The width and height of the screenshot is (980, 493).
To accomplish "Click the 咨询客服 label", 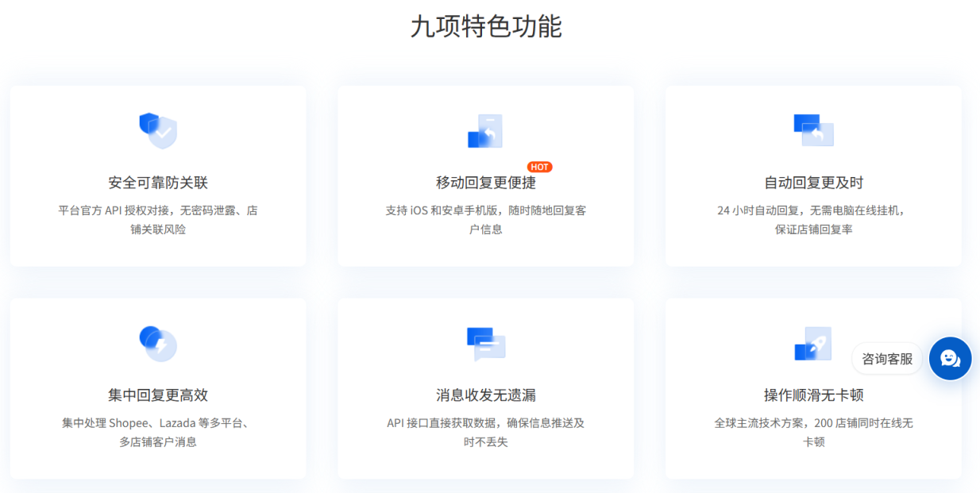I will pyautogui.click(x=887, y=359).
